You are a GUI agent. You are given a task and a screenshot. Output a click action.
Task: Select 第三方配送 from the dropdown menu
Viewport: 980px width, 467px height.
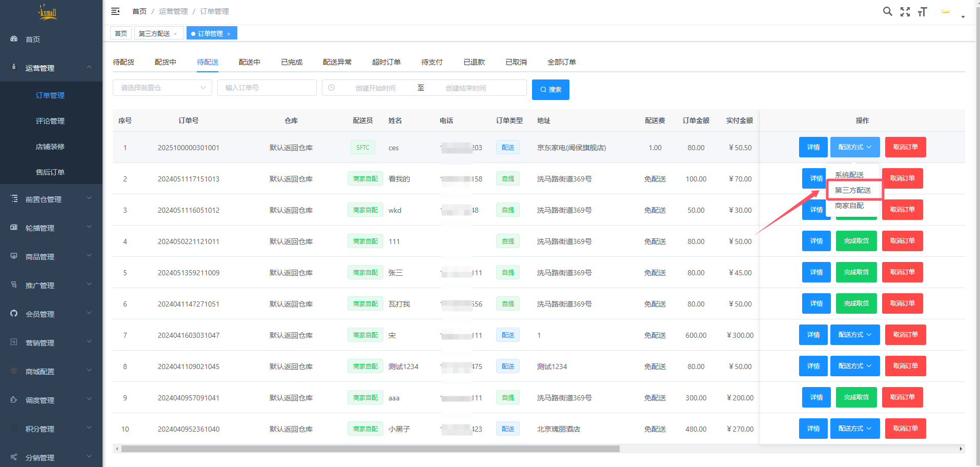853,190
